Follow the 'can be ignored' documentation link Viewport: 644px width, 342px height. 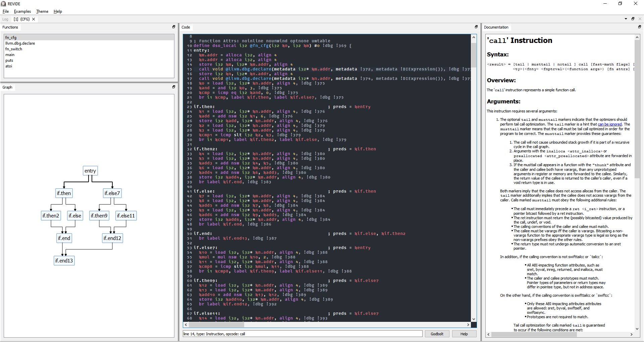point(610,124)
